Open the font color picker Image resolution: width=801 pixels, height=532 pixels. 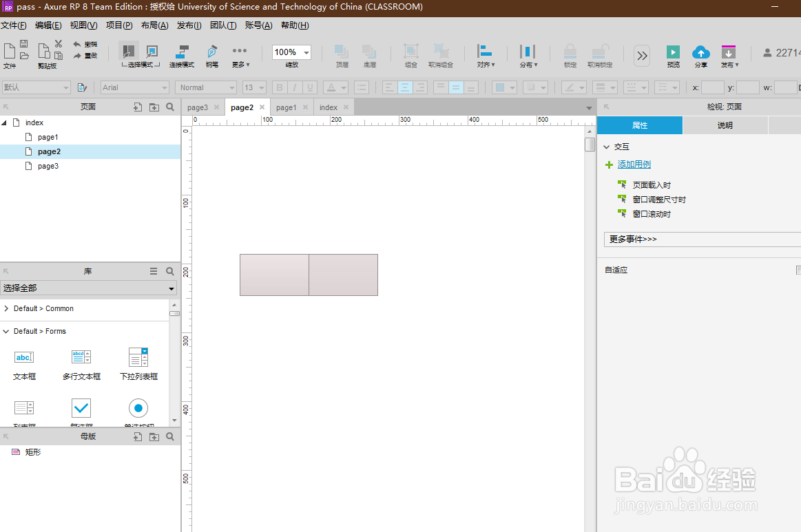click(335, 88)
